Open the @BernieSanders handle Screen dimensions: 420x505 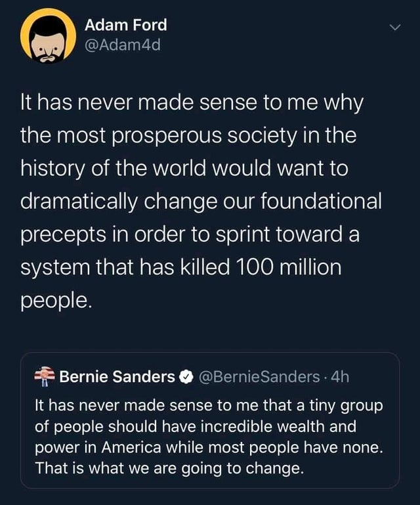[x=259, y=376]
